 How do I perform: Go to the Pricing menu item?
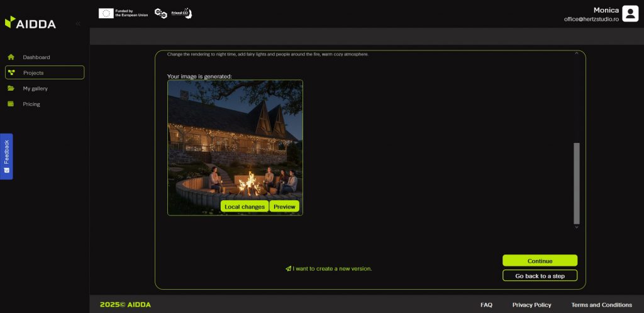click(31, 104)
